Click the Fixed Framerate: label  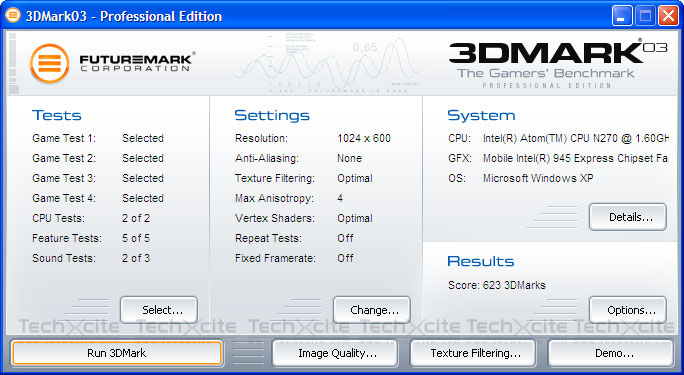(275, 258)
